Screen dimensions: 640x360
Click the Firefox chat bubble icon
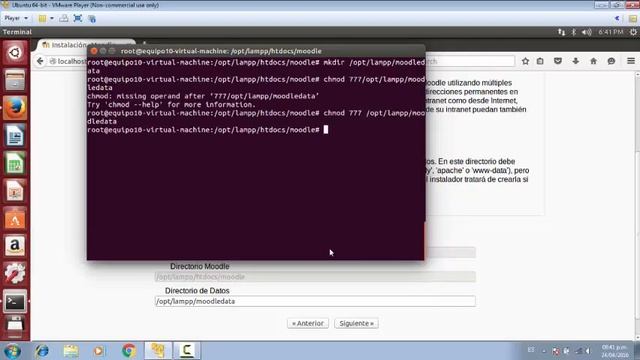pyautogui.click(x=611, y=61)
